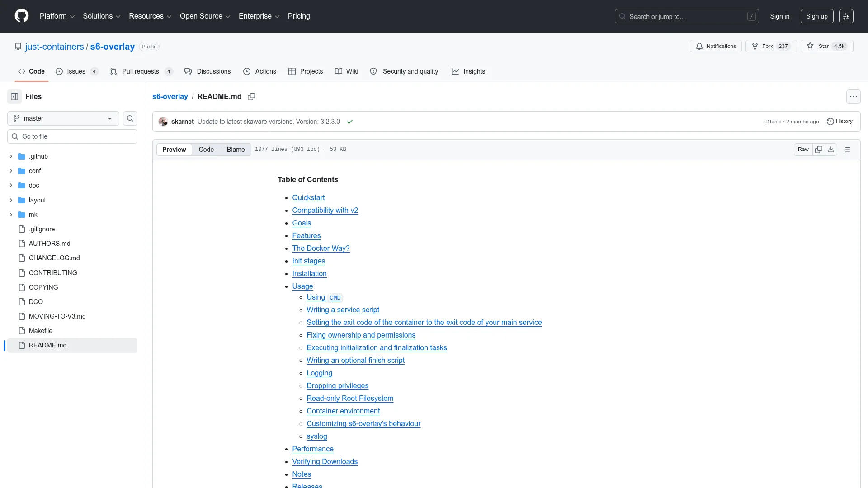Star the s6-overlay repository
Image resolution: width=868 pixels, height=488 pixels.
pos(827,46)
